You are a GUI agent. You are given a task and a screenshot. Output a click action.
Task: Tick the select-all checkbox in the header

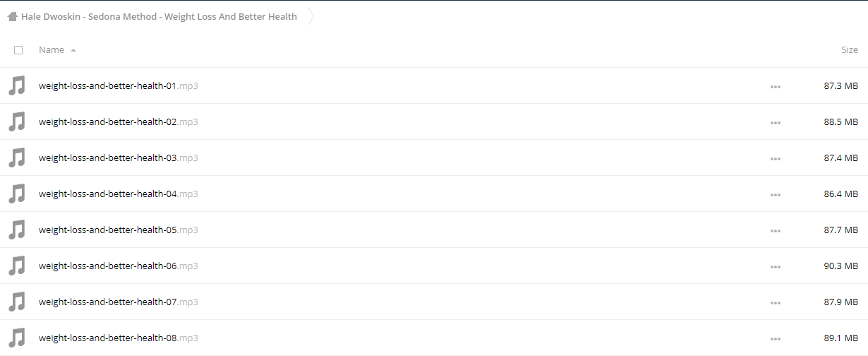18,50
